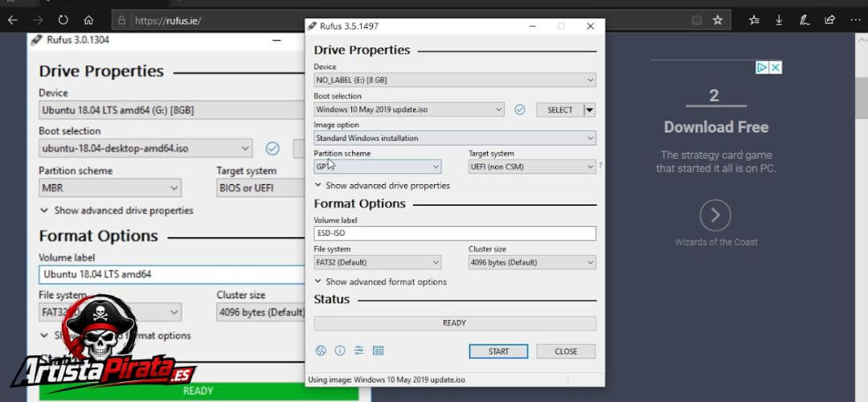This screenshot has width=868, height=402.
Task: Open Rufus language selection globe icon
Action: pyautogui.click(x=321, y=351)
